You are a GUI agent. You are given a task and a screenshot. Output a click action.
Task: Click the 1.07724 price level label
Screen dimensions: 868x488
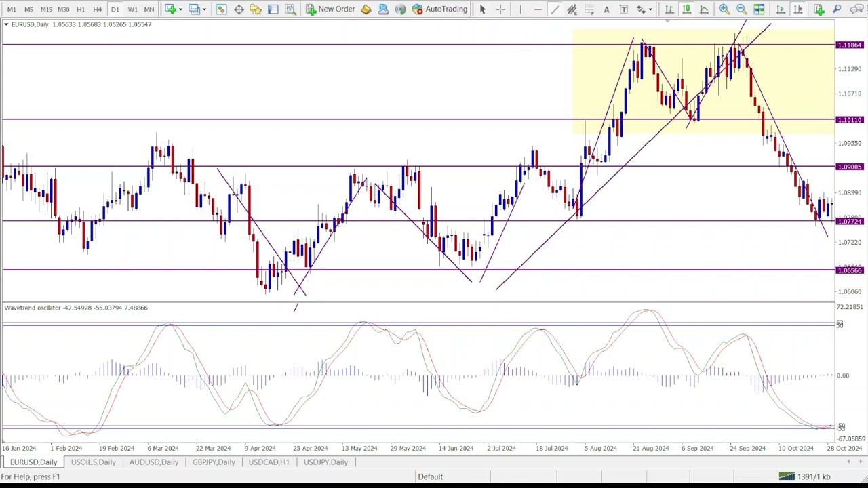pos(850,222)
